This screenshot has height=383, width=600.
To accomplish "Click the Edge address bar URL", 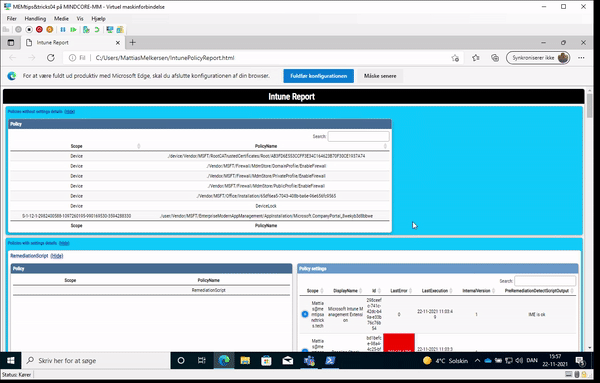I will [x=165, y=58].
